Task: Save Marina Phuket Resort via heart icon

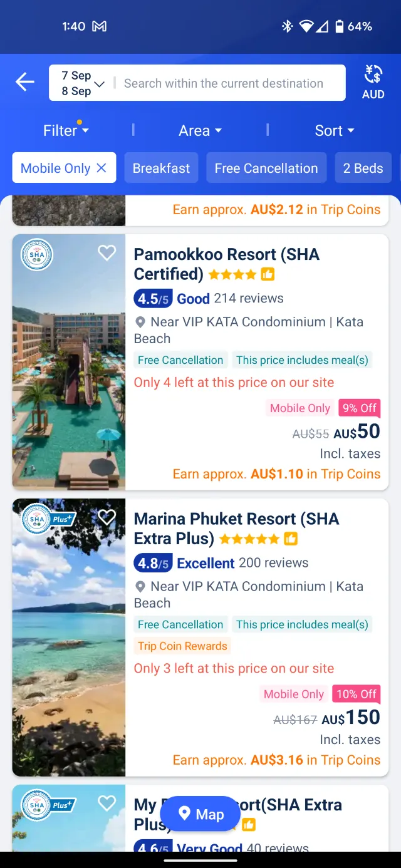Action: pos(107,517)
